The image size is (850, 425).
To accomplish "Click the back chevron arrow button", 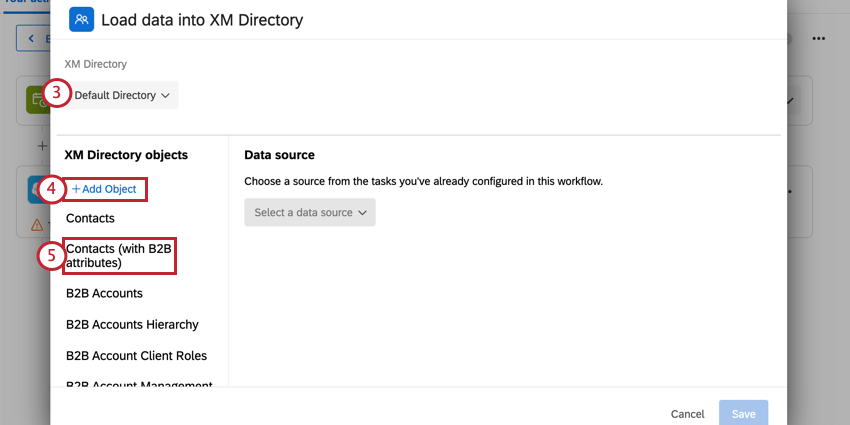I will 33,38.
